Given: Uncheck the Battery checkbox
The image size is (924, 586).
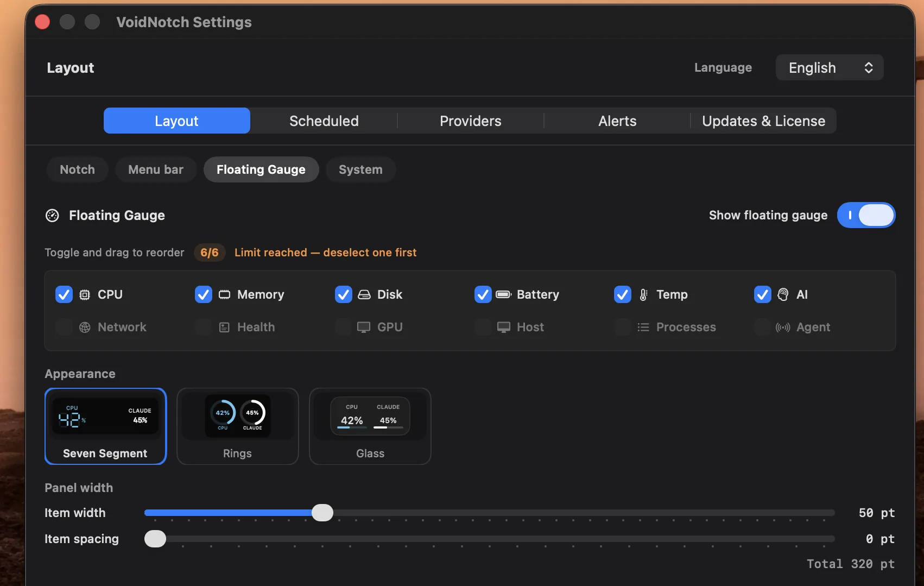Looking at the screenshot, I should (x=483, y=294).
